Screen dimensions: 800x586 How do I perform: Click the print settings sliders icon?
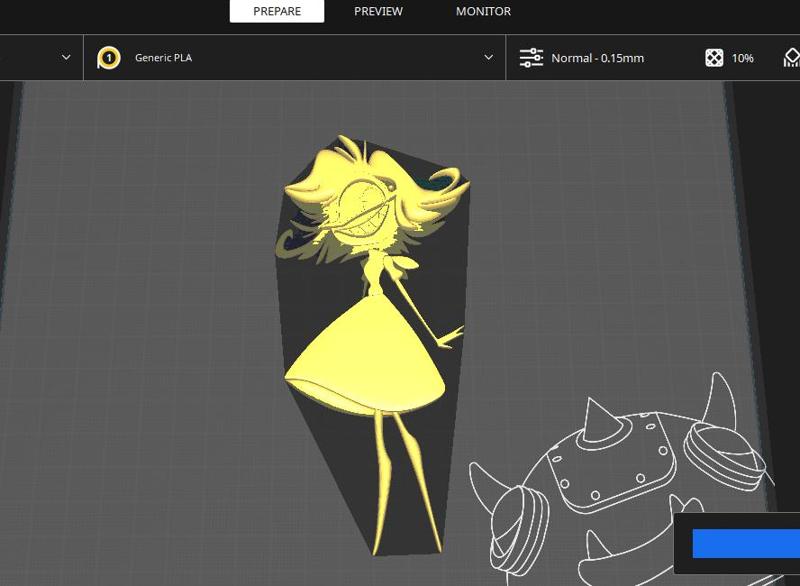pyautogui.click(x=531, y=58)
